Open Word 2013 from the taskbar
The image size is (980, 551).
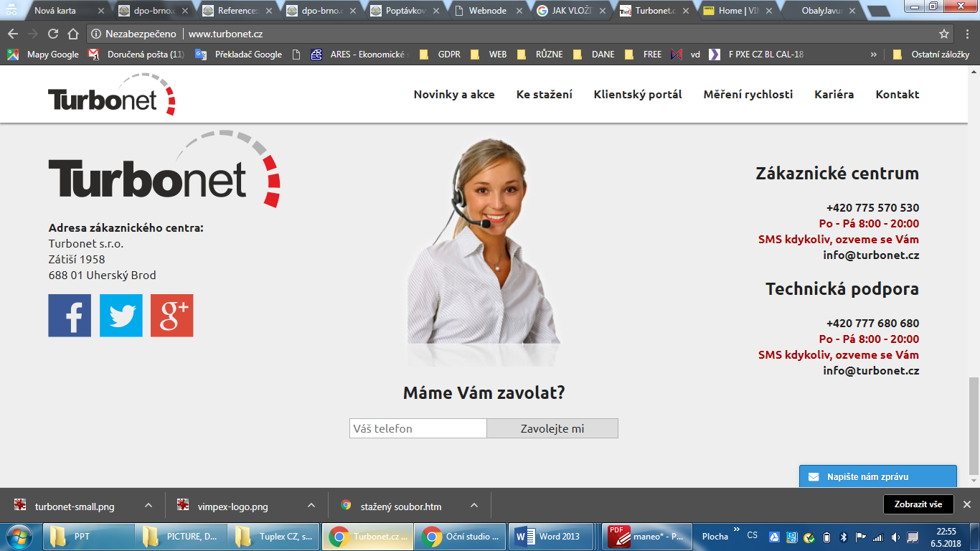click(x=552, y=537)
